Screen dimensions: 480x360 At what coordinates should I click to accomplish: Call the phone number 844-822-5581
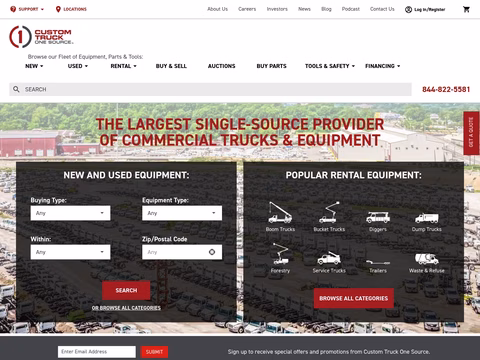click(x=446, y=89)
